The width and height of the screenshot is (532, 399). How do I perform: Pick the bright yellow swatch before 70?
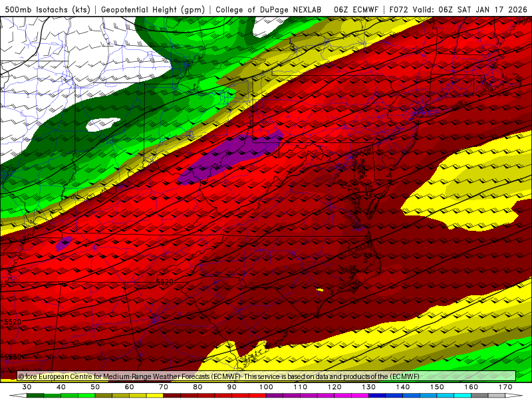pyautogui.click(x=155, y=396)
